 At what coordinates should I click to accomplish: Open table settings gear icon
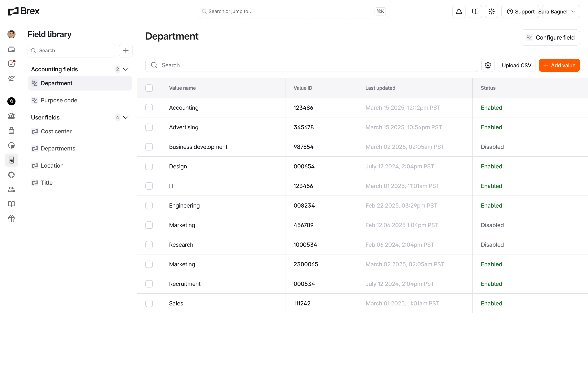[488, 65]
